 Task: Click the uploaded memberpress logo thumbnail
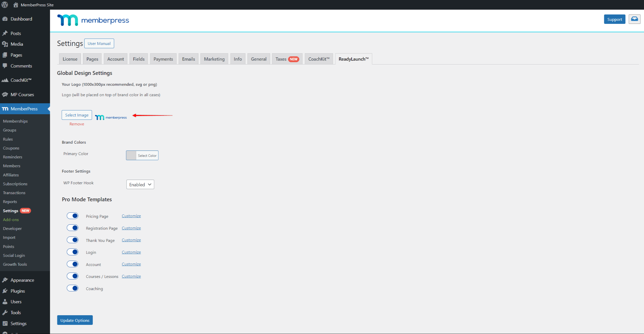(111, 117)
